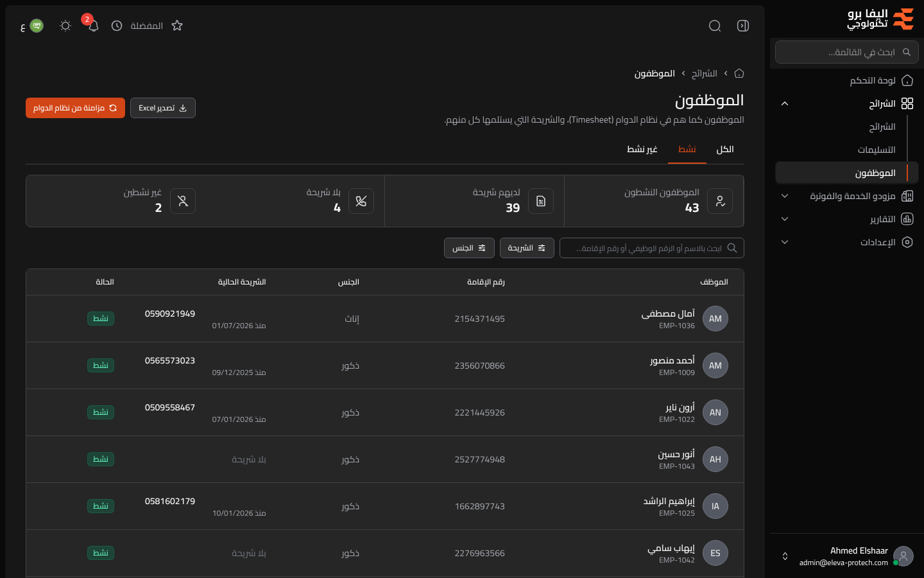Click the تصدير Excel button
Image resolution: width=924 pixels, height=578 pixels.
(x=163, y=108)
